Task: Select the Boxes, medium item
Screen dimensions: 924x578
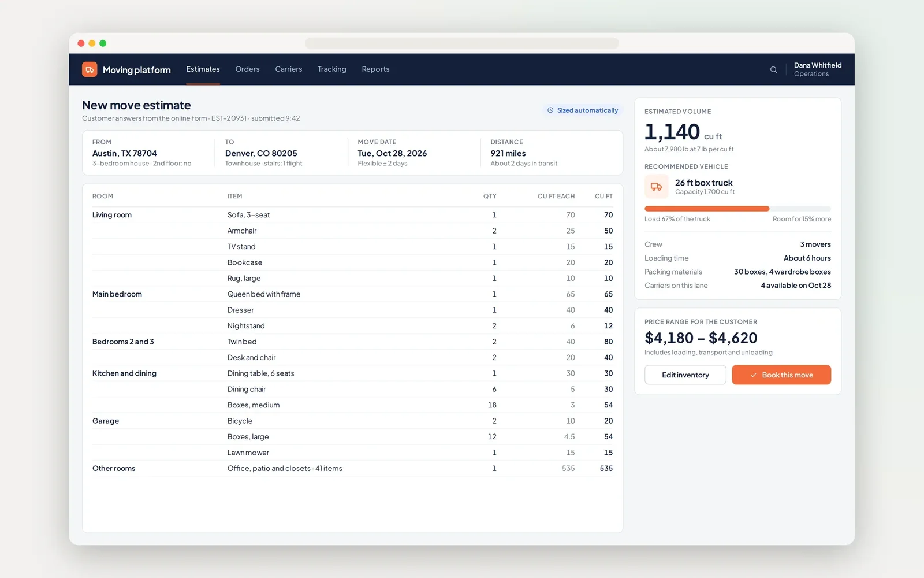Action: tap(254, 405)
